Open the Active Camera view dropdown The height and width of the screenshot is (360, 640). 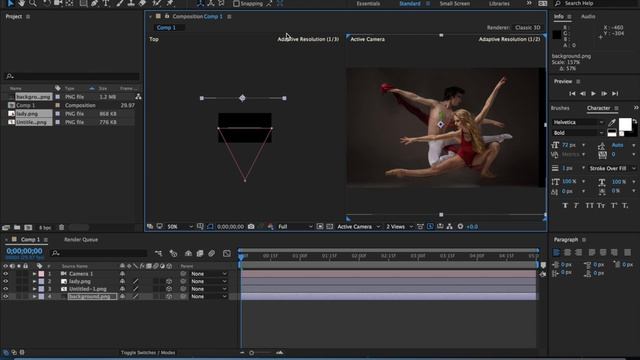click(358, 227)
